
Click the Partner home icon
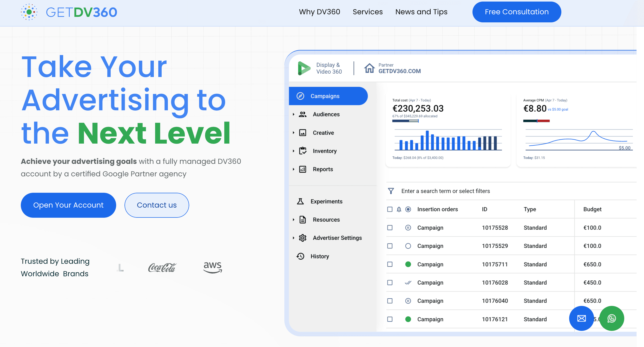369,68
